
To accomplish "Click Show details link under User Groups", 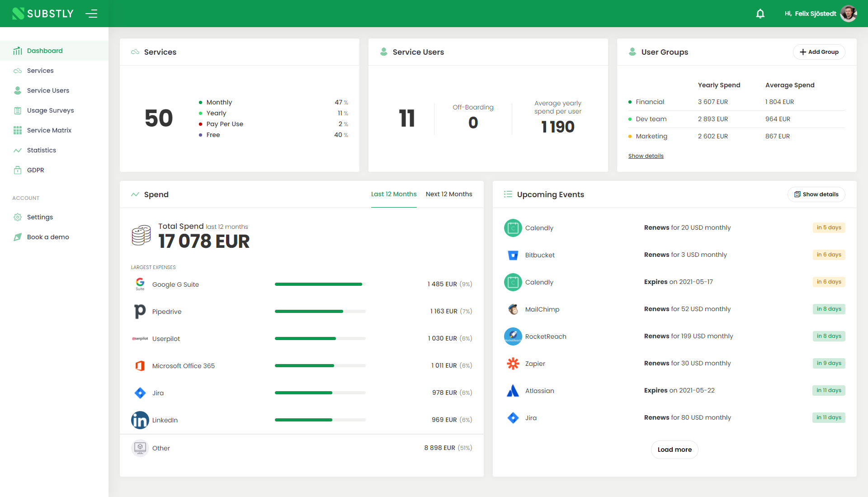I will (646, 156).
